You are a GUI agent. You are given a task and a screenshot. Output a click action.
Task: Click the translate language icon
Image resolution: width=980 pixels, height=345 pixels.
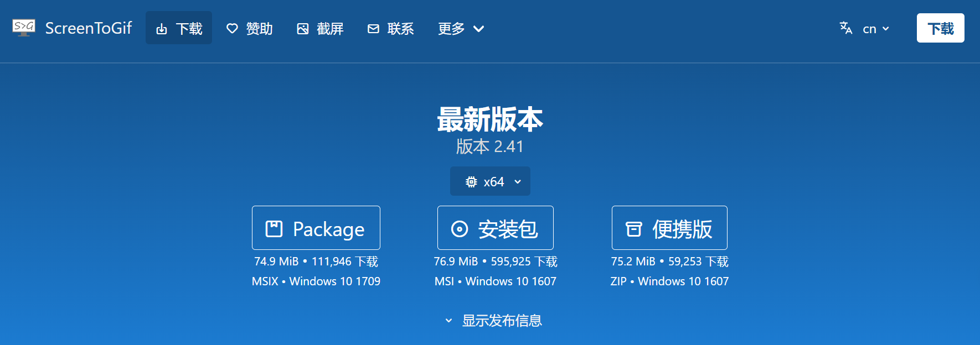845,28
